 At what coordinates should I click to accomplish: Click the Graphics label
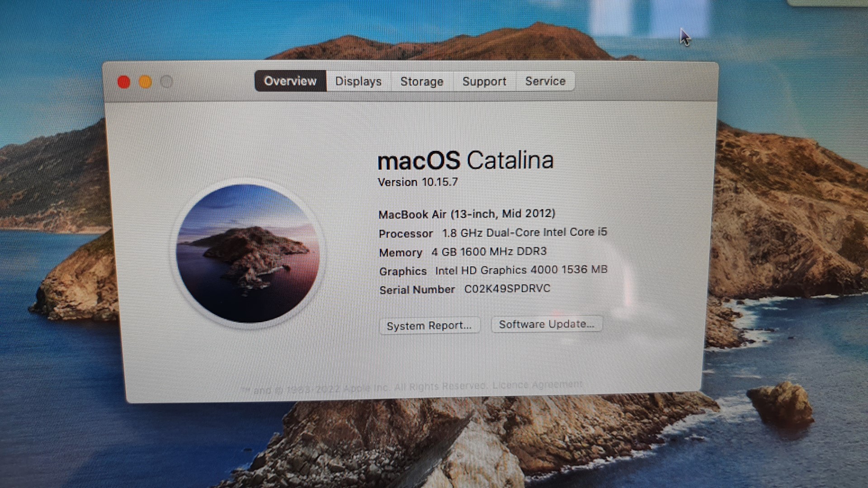point(403,271)
